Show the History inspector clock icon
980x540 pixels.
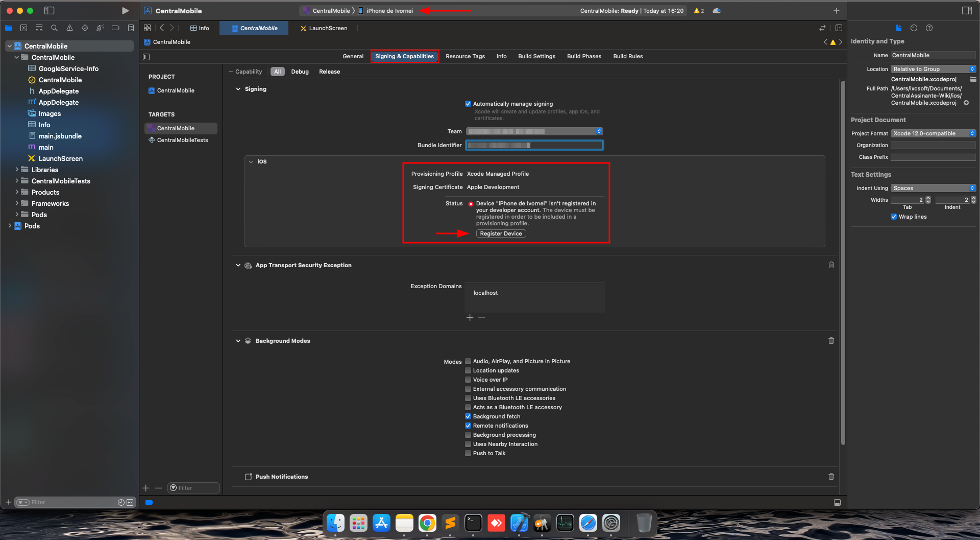pyautogui.click(x=914, y=28)
